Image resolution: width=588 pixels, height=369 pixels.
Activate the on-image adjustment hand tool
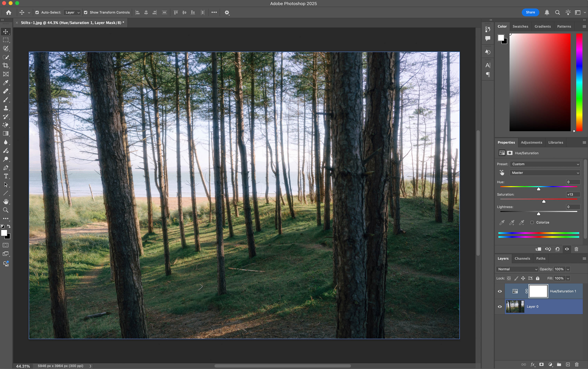[502, 173]
